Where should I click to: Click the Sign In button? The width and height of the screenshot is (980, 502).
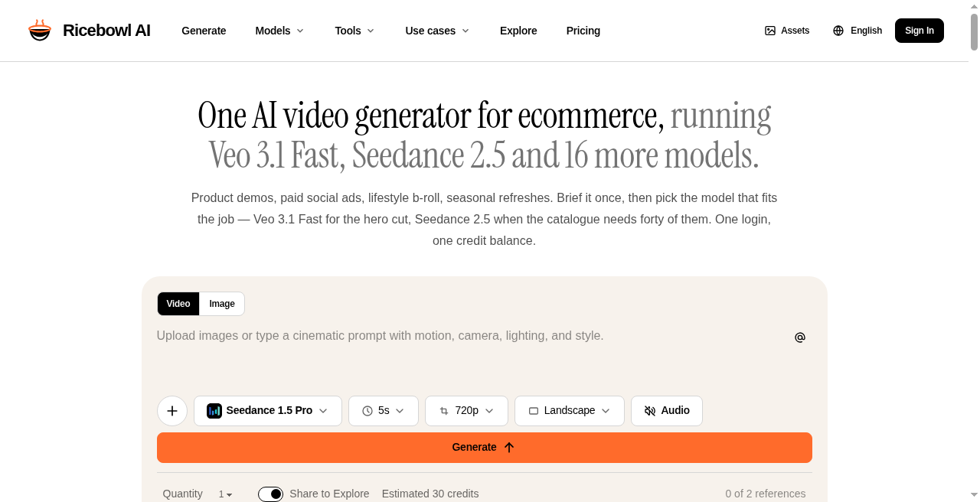click(920, 31)
